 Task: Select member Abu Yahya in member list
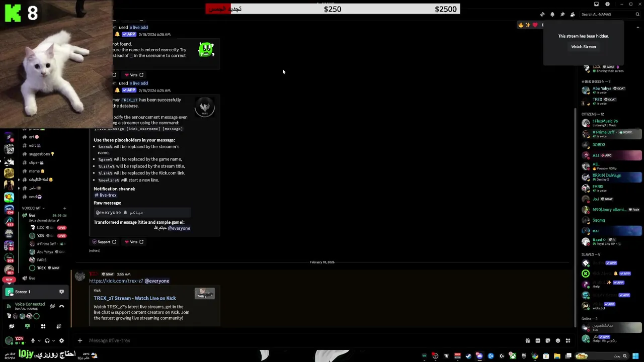[611, 90]
